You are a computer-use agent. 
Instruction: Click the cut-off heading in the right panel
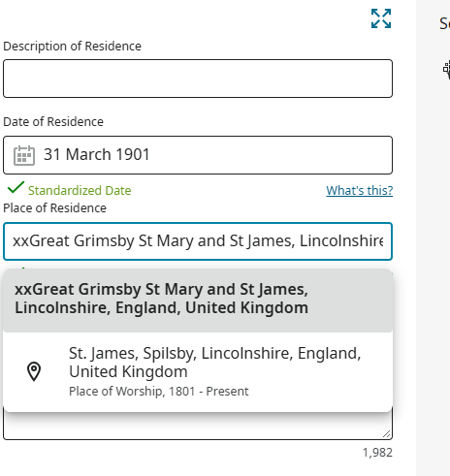pyautogui.click(x=444, y=23)
